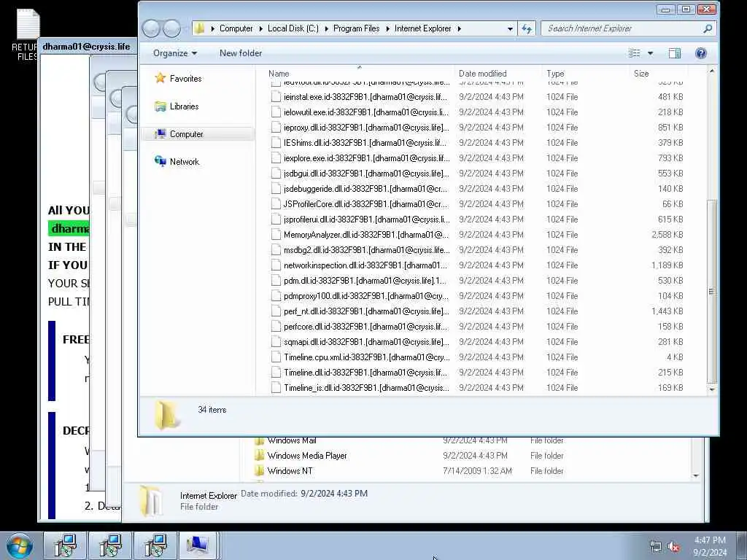Select the ieinstal.exe encrypted file icon
The width and height of the screenshot is (747, 560).
pyautogui.click(x=276, y=97)
